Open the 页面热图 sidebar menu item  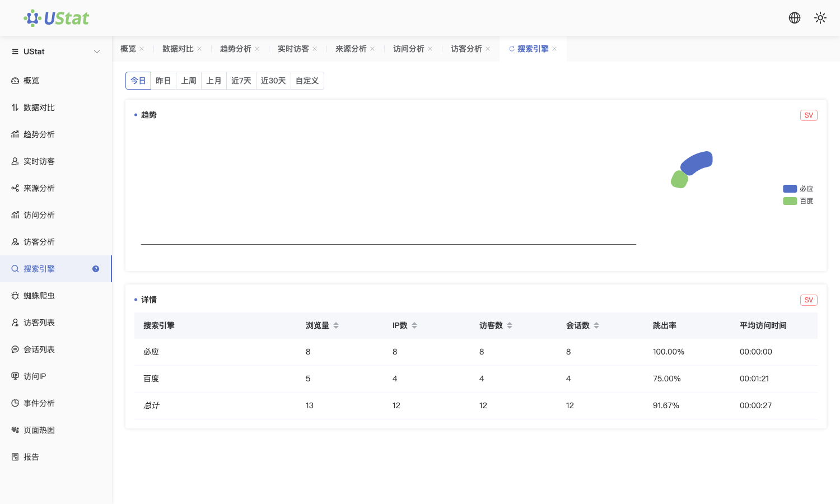tap(56, 430)
